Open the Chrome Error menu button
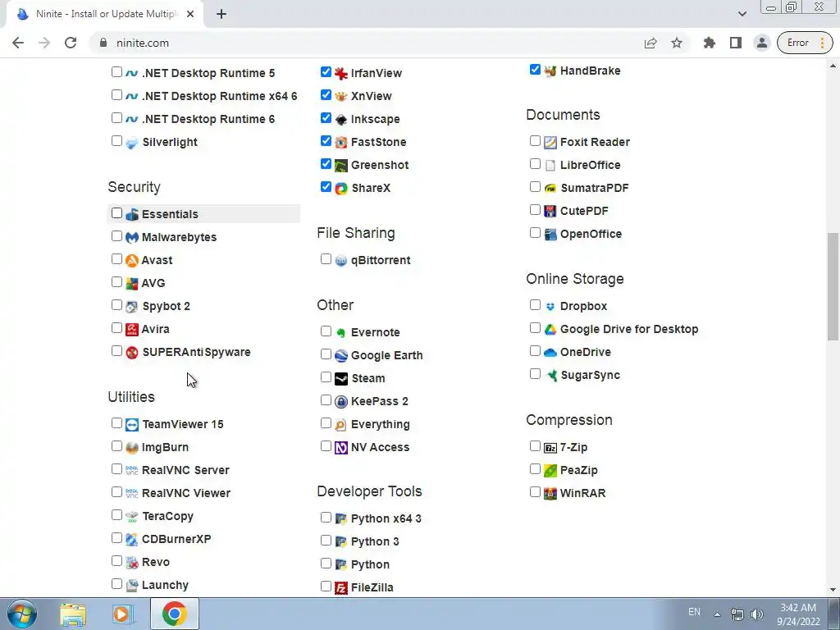 (x=805, y=43)
